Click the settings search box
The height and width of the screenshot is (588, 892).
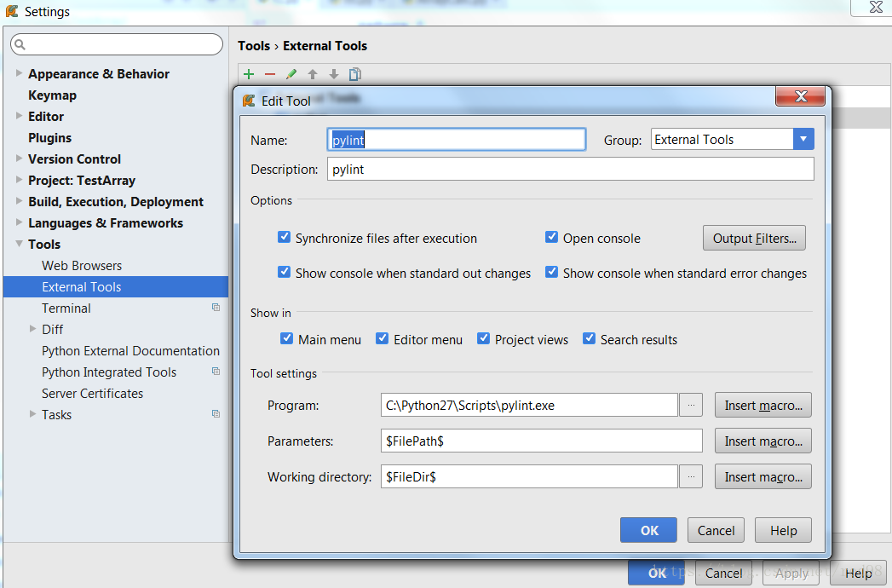(x=117, y=44)
